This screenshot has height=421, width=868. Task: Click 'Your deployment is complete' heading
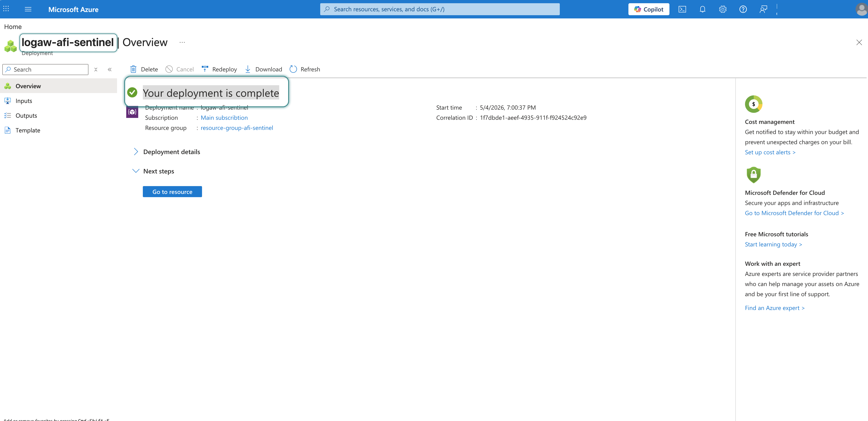[211, 93]
